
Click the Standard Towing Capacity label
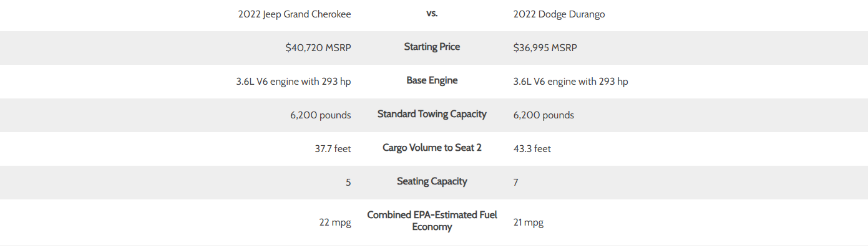(x=432, y=114)
